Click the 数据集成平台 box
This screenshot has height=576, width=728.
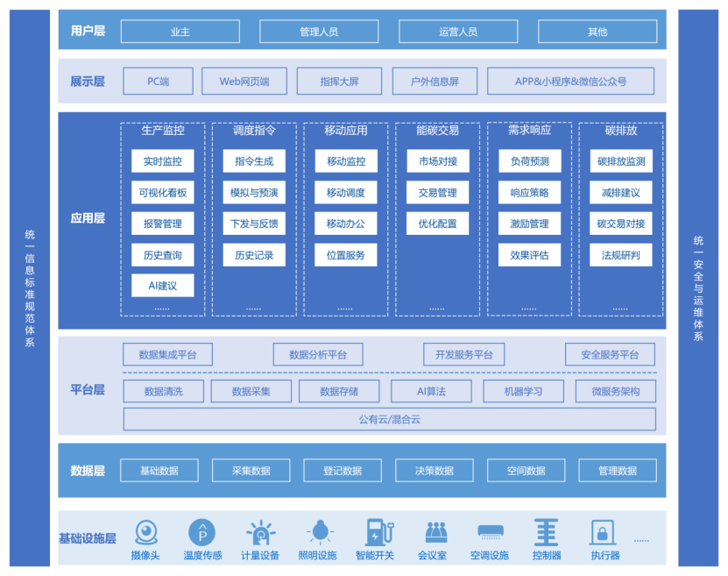pos(168,354)
